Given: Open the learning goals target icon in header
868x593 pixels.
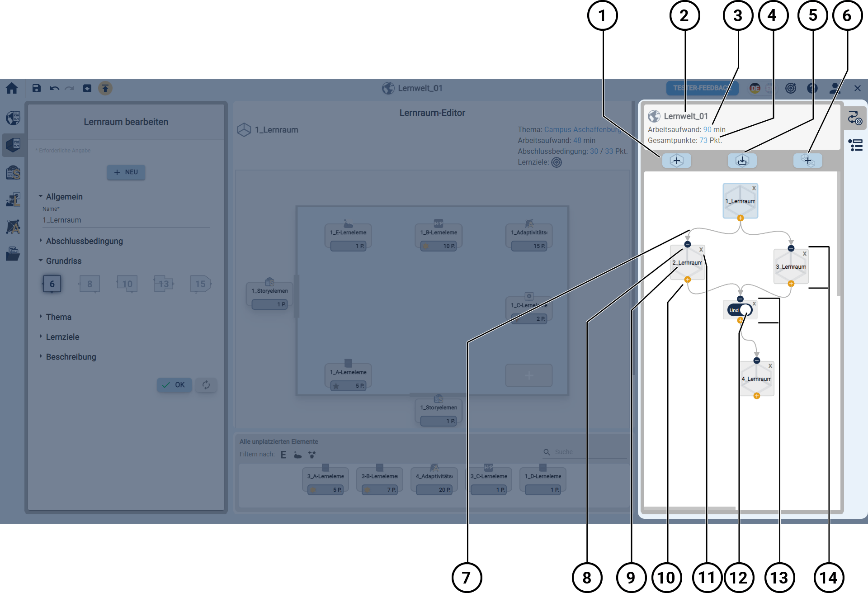Looking at the screenshot, I should 791,88.
